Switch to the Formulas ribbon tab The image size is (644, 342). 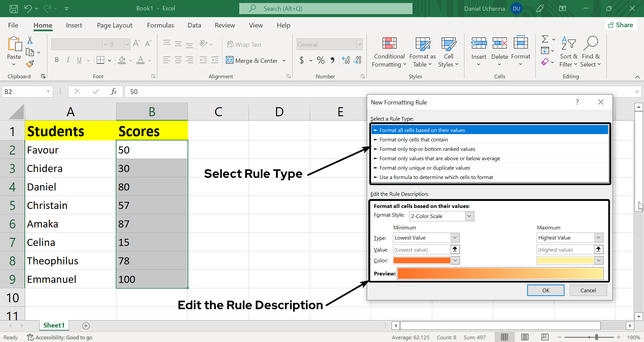[x=160, y=25]
